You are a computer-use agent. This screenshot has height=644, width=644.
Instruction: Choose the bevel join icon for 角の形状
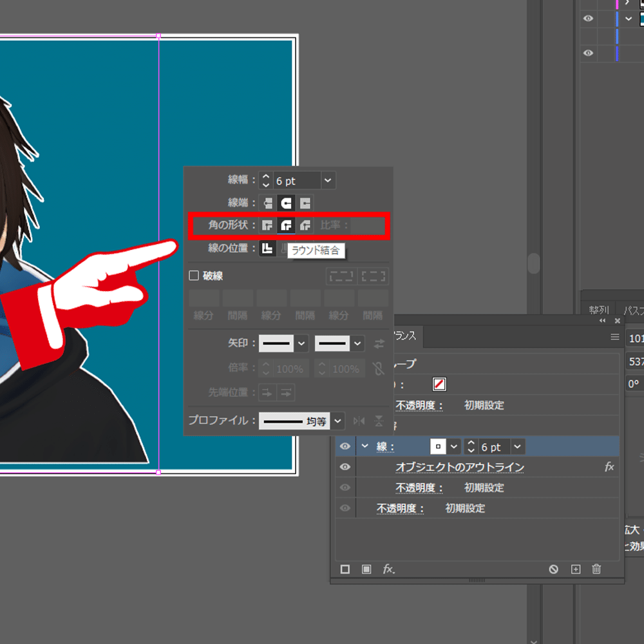coord(305,225)
